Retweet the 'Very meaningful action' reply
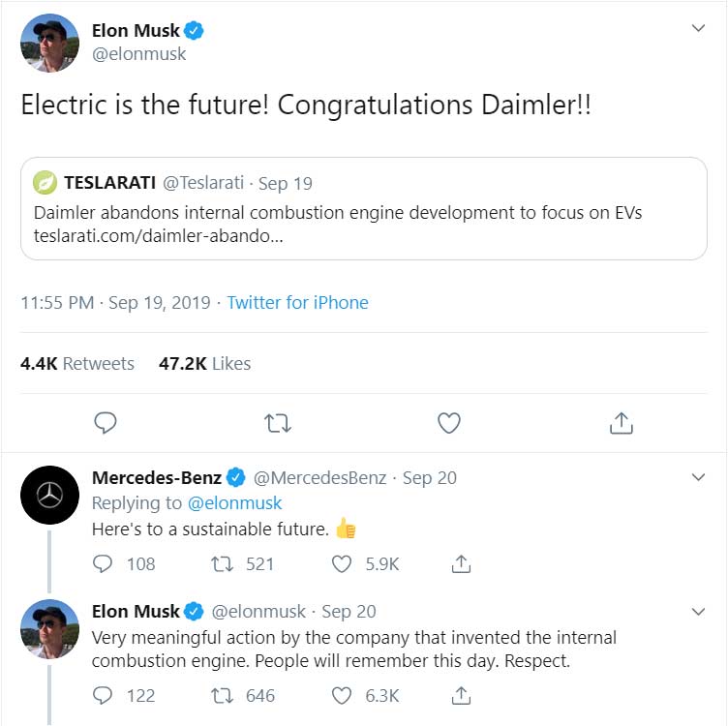The height and width of the screenshot is (726, 728). point(223,695)
